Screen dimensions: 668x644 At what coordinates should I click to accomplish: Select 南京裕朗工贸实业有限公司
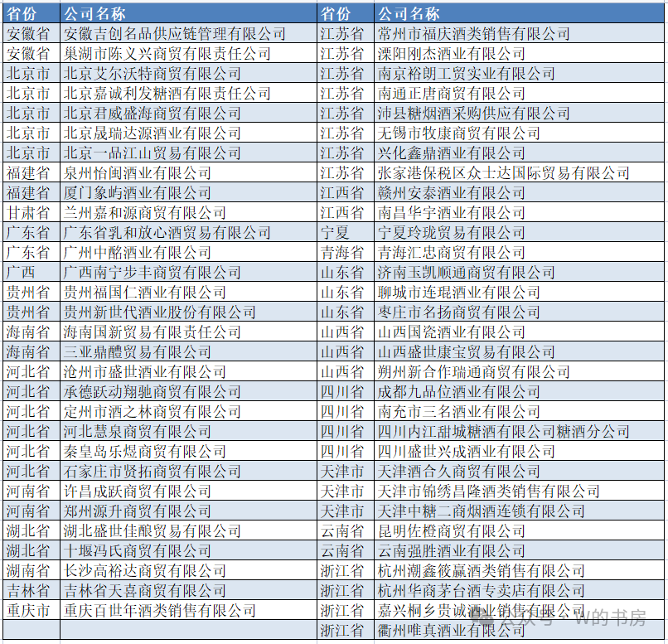tap(520, 73)
